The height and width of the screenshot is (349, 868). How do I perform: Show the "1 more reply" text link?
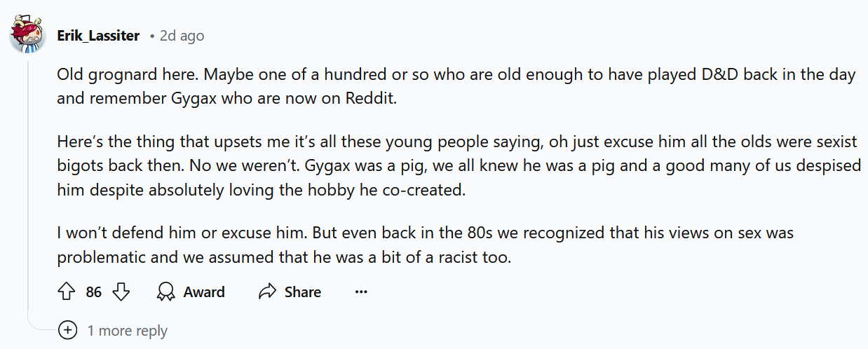point(127,331)
